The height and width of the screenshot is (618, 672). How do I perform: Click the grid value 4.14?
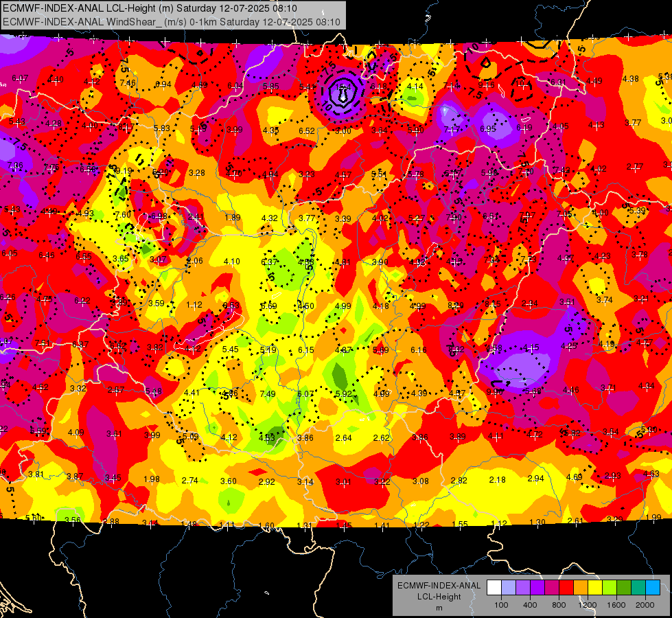pos(415,87)
